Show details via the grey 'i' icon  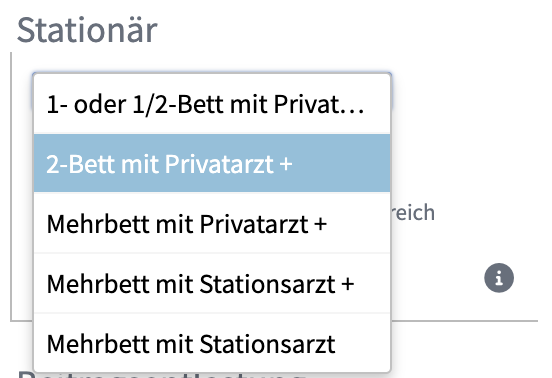[499, 278]
